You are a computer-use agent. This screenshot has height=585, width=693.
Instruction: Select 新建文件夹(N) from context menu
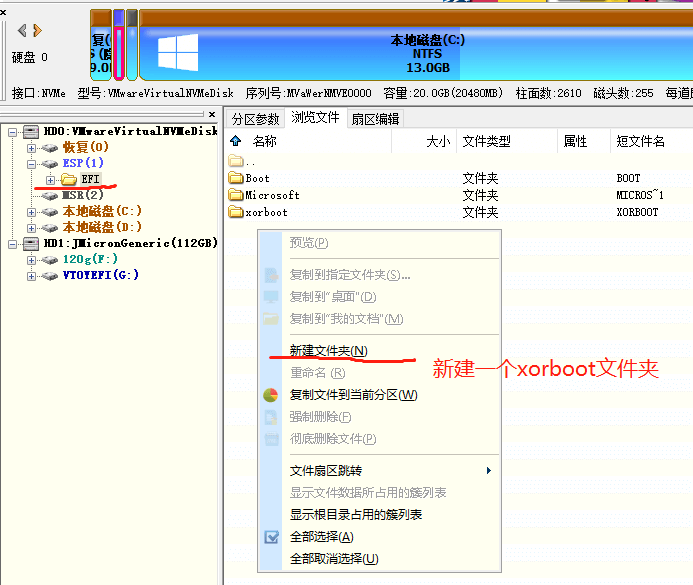pyautogui.click(x=328, y=351)
